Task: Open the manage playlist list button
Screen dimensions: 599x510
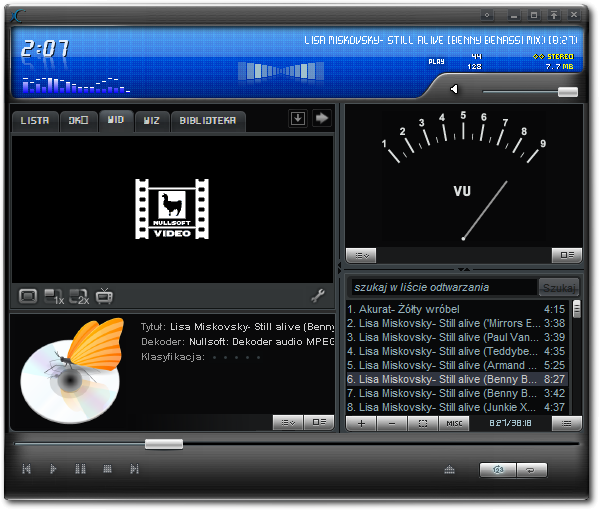Action: [567, 423]
